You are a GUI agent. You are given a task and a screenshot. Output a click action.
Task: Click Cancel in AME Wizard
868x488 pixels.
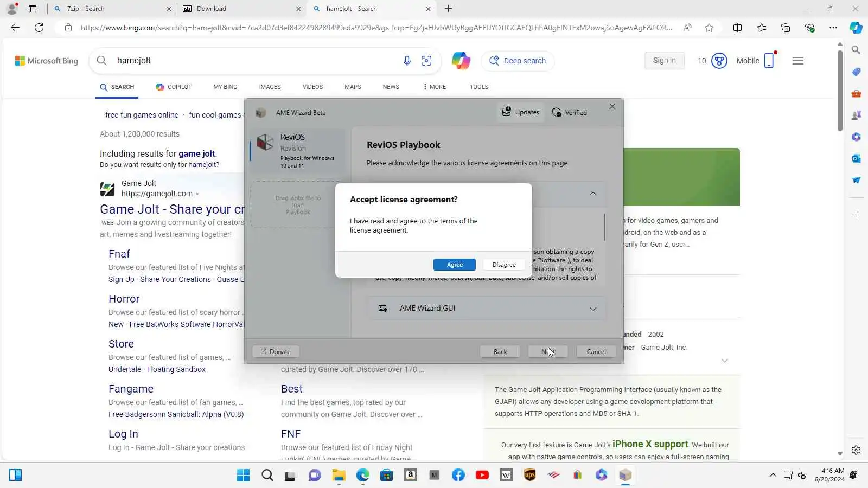pos(596,352)
